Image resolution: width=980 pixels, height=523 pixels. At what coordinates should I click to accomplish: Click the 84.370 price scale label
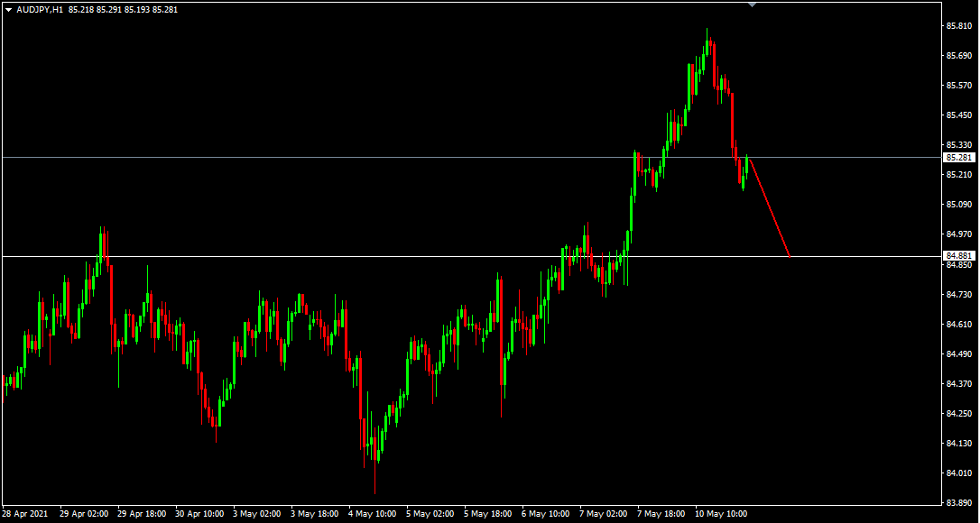coord(958,383)
